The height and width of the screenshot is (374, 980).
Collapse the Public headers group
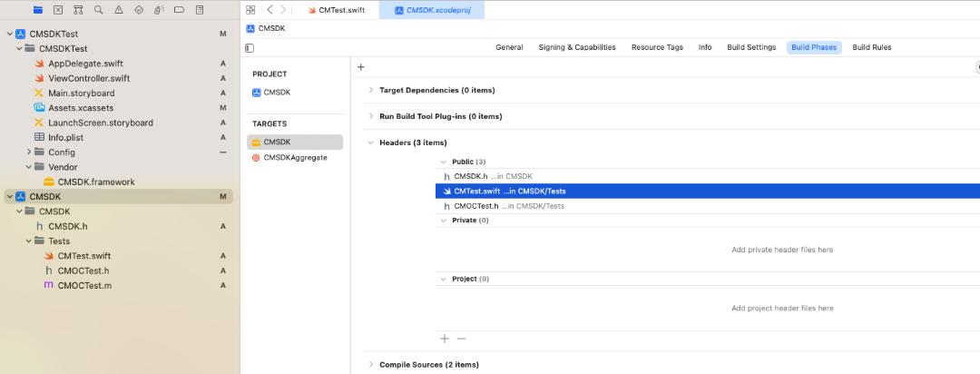pos(443,162)
